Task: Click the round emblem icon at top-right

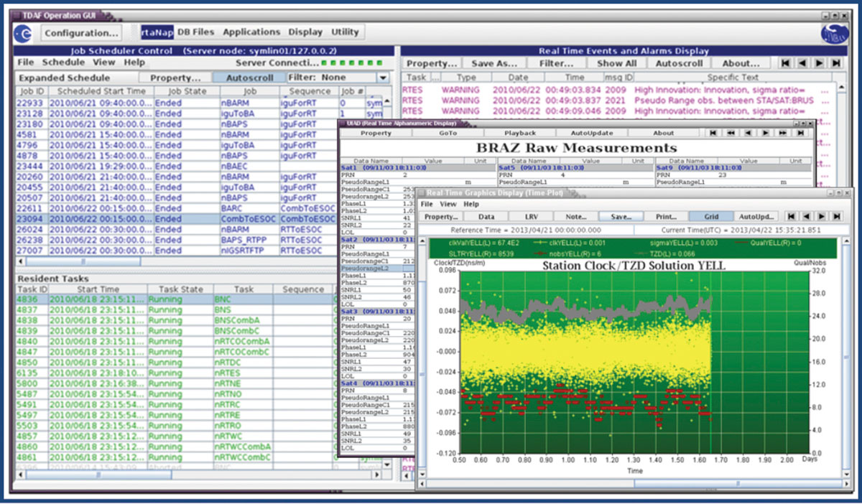Action: (834, 34)
